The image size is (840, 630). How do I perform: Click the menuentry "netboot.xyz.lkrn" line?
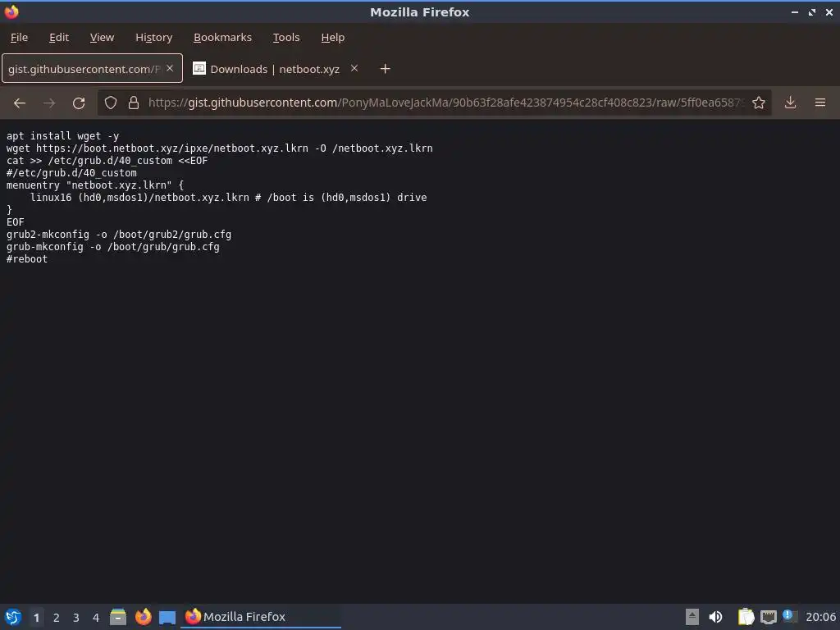click(x=95, y=185)
